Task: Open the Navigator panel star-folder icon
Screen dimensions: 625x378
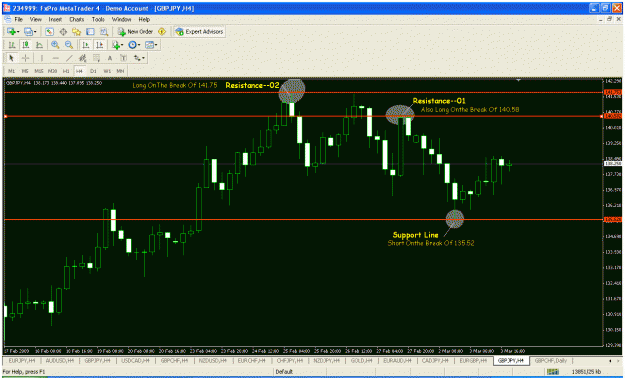Action: click(77, 32)
